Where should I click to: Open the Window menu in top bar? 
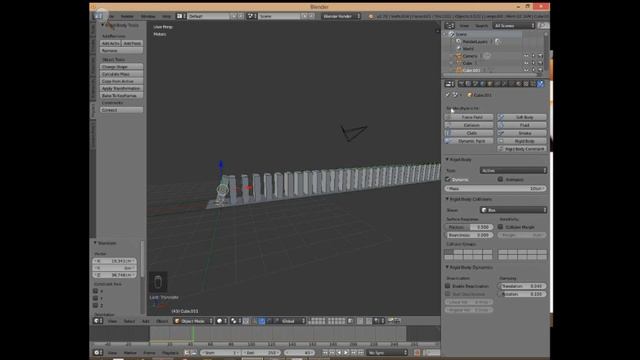[x=148, y=16]
